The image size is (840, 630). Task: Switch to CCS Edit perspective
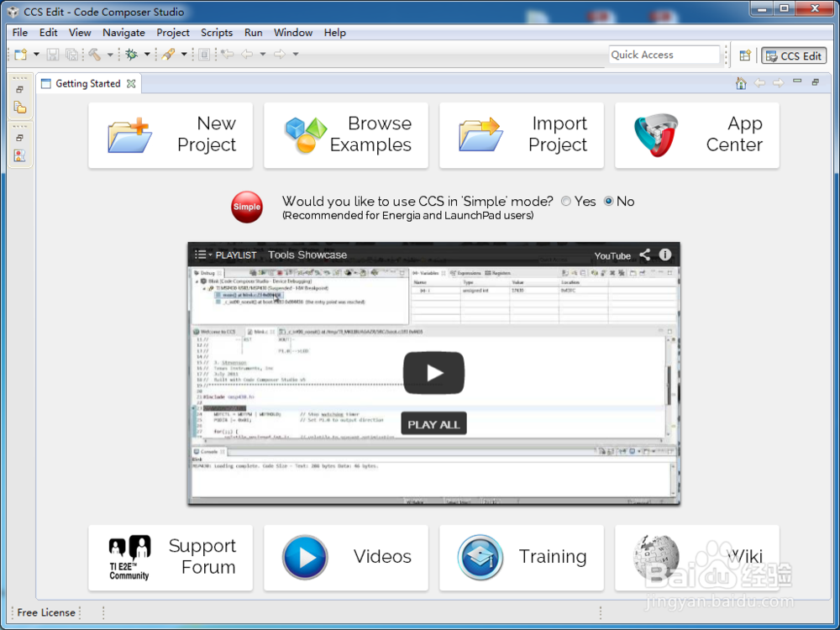coord(794,55)
